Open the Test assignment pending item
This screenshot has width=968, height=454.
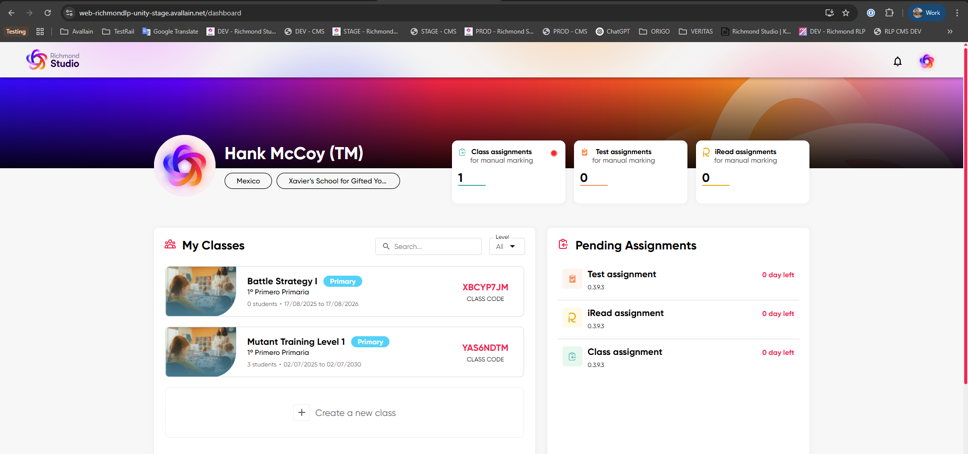point(678,279)
